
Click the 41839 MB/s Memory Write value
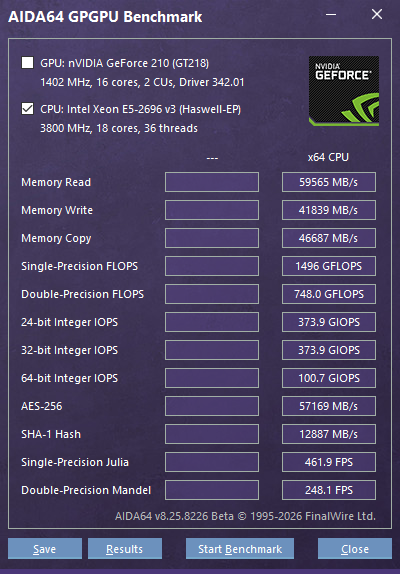(x=329, y=210)
